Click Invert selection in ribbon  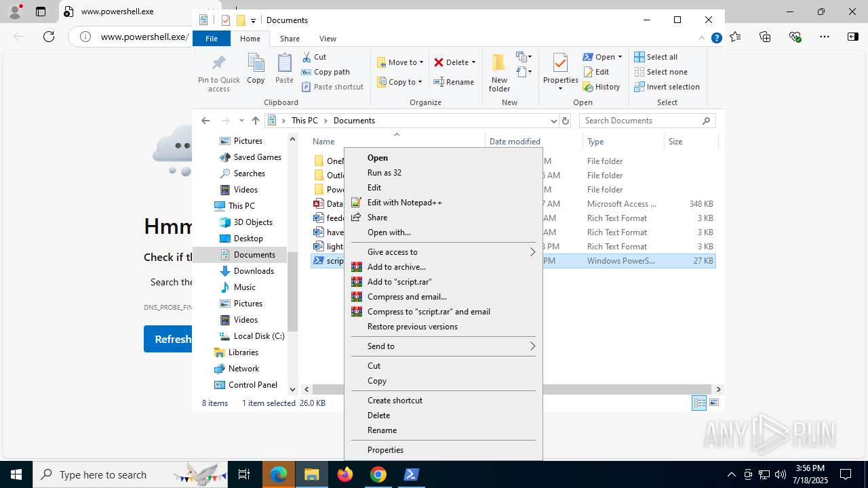pos(667,87)
